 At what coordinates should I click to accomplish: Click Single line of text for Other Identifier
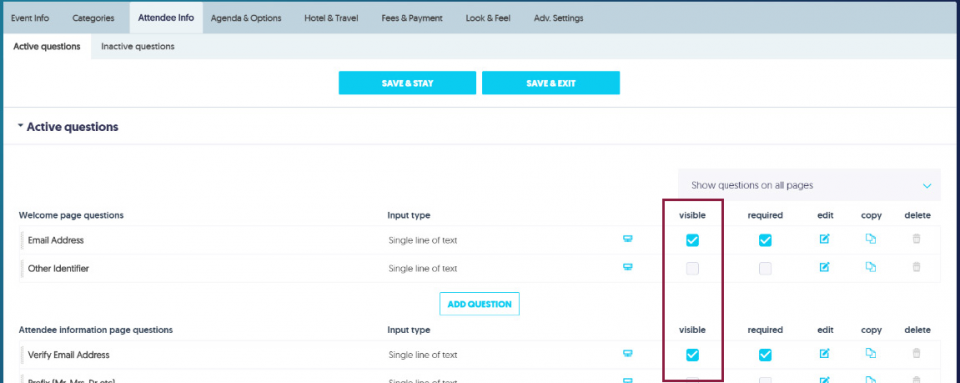tap(422, 269)
